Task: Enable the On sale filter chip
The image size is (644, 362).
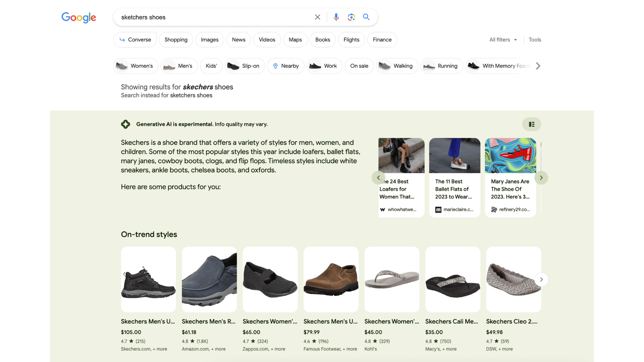Action: coord(359,66)
